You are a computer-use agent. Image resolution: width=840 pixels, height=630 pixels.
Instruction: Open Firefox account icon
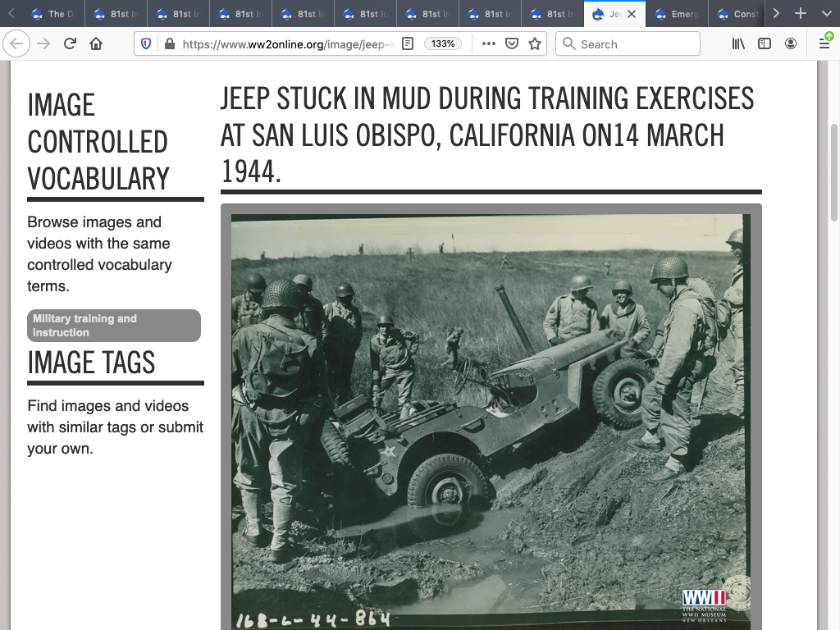(791, 44)
